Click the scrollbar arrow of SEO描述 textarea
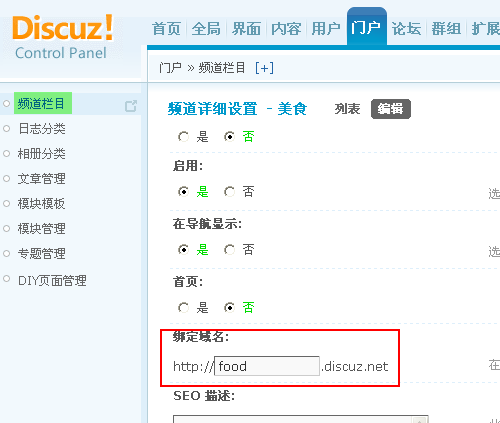 click(420, 420)
